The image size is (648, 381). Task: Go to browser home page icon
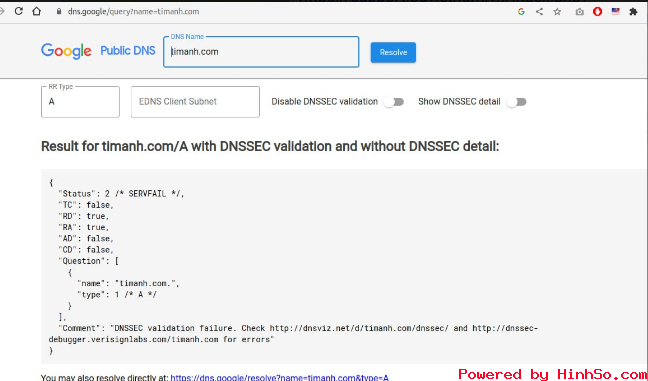pos(36,11)
